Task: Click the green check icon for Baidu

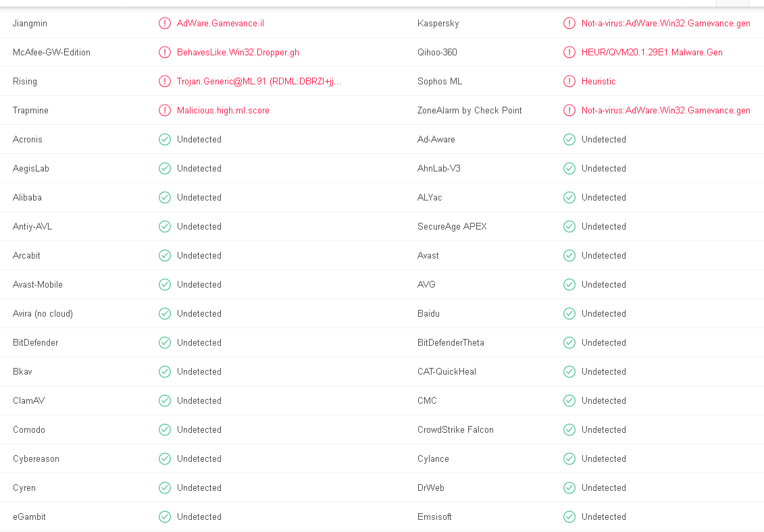Action: pos(569,313)
